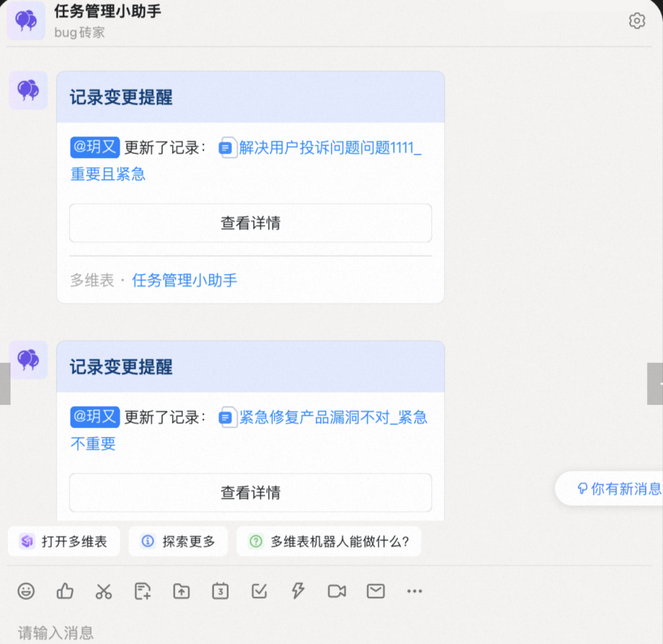Click the create document icon
The image size is (663, 644).
coord(143,591)
